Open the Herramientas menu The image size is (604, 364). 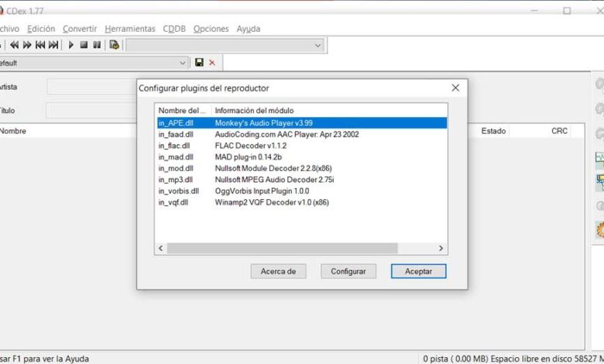pyautogui.click(x=130, y=29)
